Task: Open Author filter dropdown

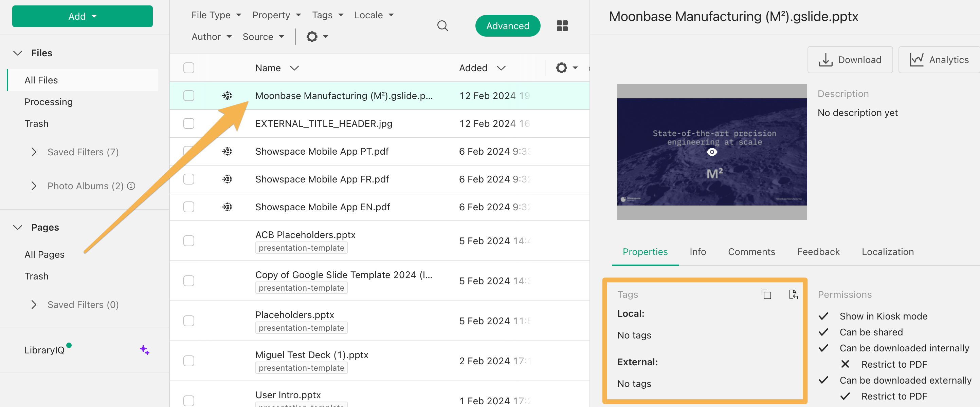Action: click(x=212, y=37)
